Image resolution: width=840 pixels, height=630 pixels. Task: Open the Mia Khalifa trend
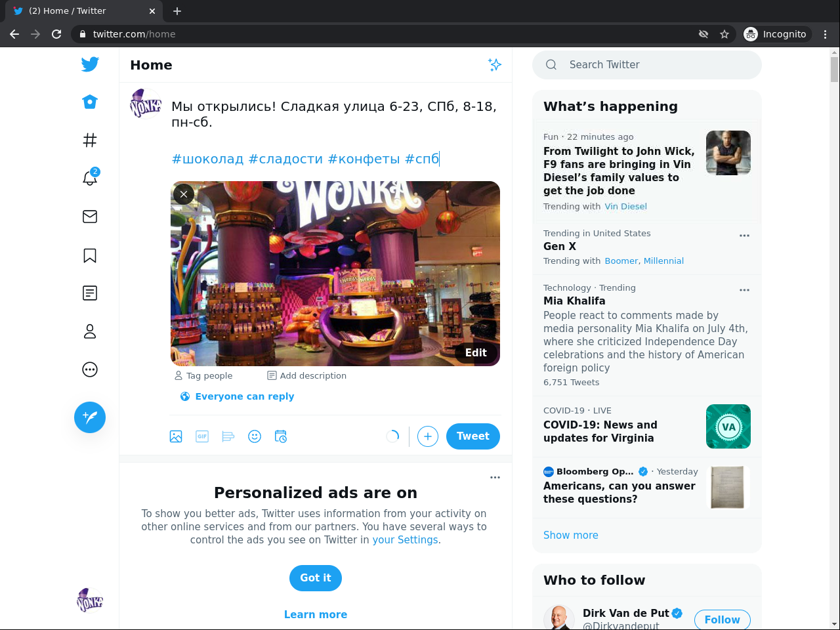(x=574, y=301)
